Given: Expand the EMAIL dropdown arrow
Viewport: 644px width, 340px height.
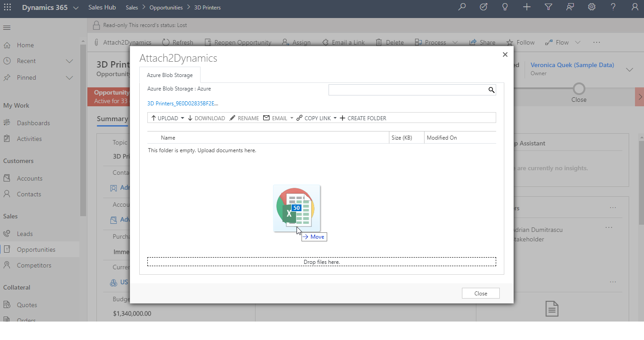Looking at the screenshot, I should pos(292,118).
